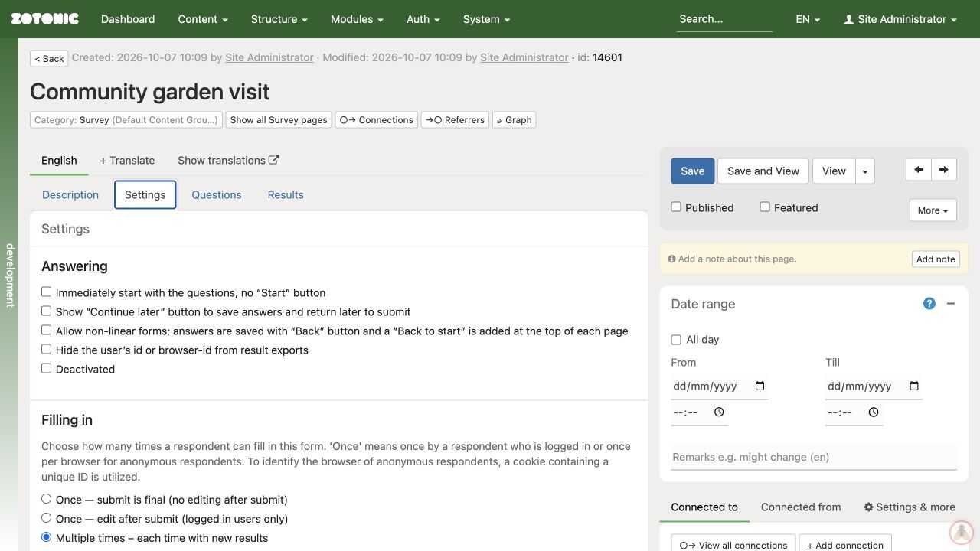The image size is (980, 551).
Task: Open the Content menu
Action: pyautogui.click(x=203, y=19)
